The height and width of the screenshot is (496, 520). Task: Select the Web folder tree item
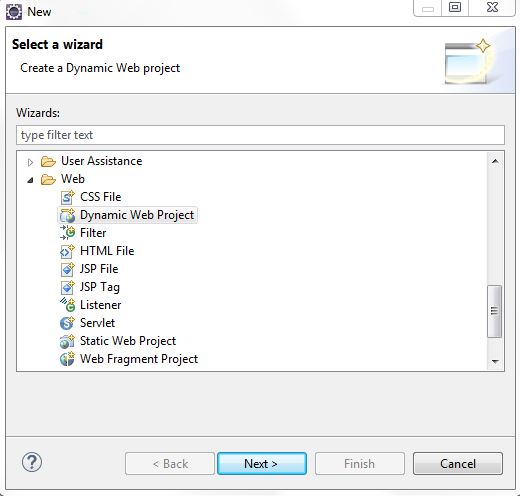coord(73,179)
